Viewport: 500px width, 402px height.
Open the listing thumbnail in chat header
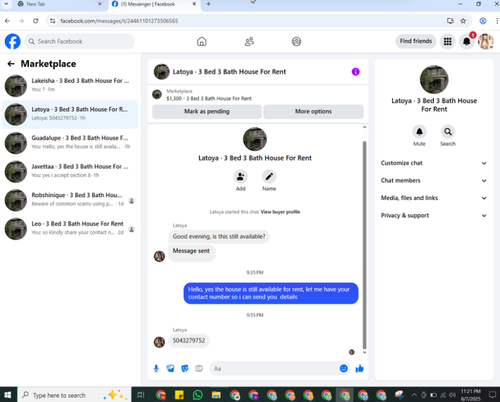[162, 72]
